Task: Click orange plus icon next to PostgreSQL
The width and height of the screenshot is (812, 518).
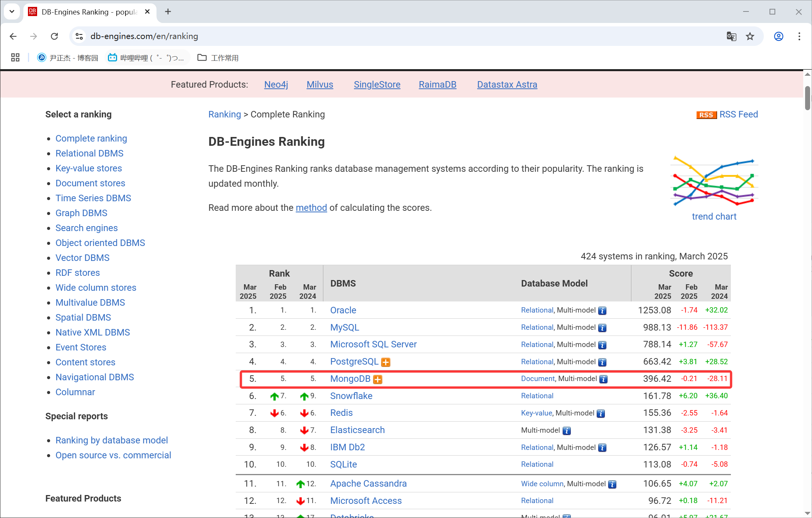Action: click(x=386, y=362)
